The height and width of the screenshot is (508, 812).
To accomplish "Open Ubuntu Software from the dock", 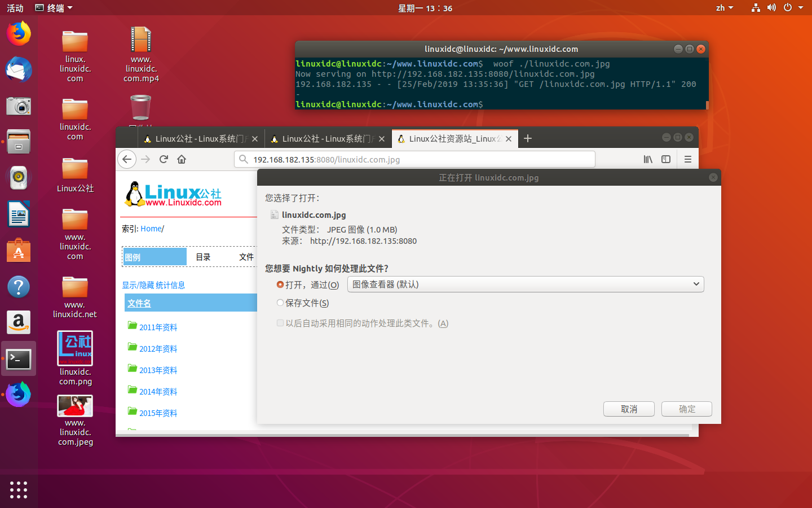I will [19, 250].
